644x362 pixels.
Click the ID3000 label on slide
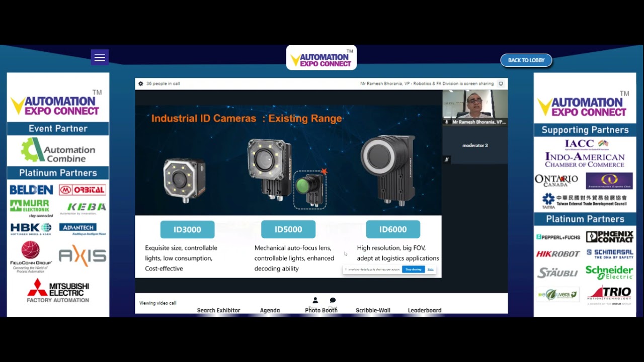187,229
